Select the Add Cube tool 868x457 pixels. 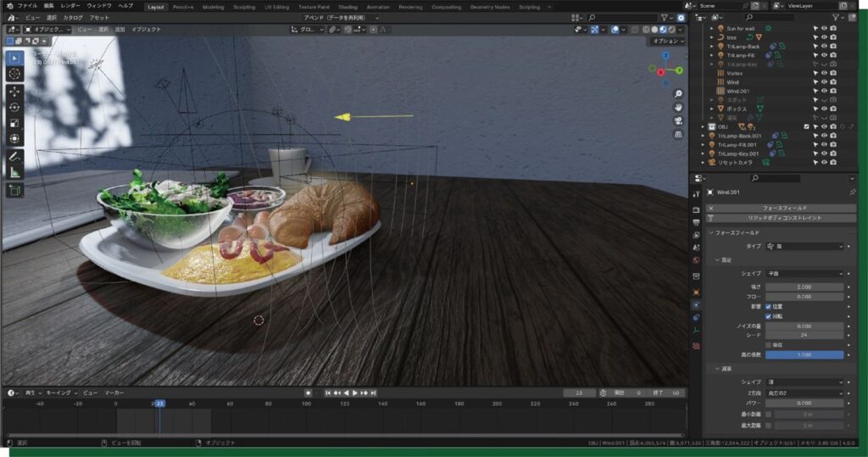[15, 191]
